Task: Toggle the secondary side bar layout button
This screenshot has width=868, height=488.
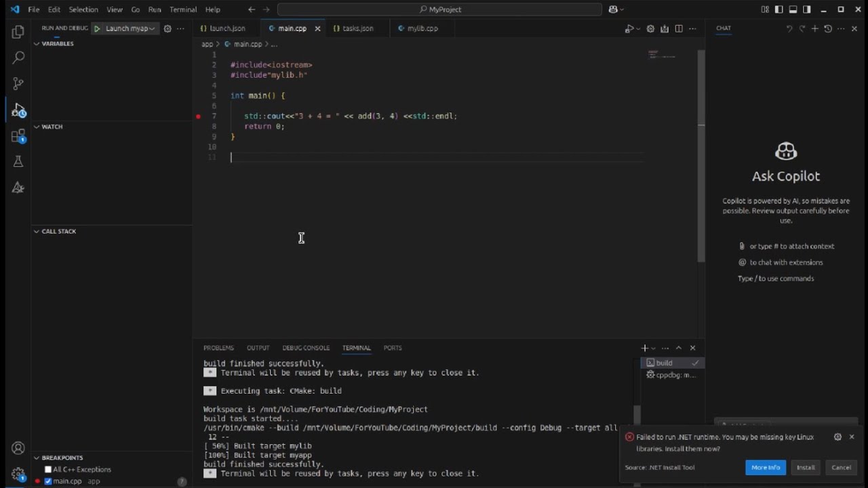Action: point(807,9)
